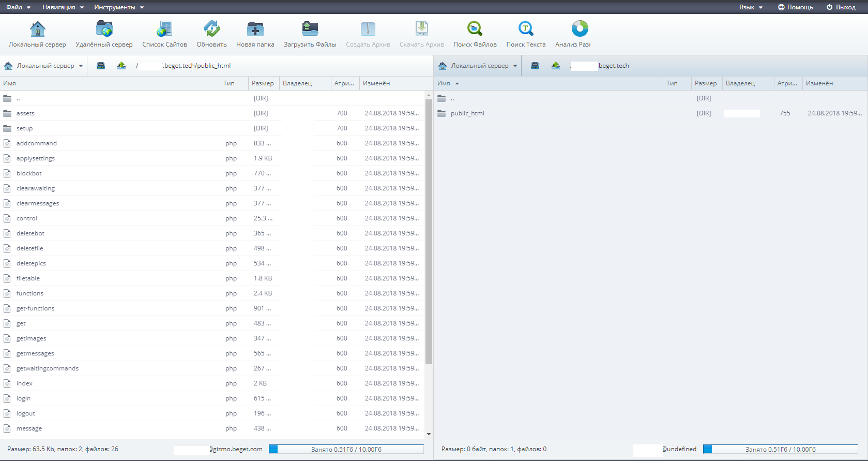Open the Язык language dropdown
Image resolution: width=868 pixels, height=461 pixels.
coord(750,7)
